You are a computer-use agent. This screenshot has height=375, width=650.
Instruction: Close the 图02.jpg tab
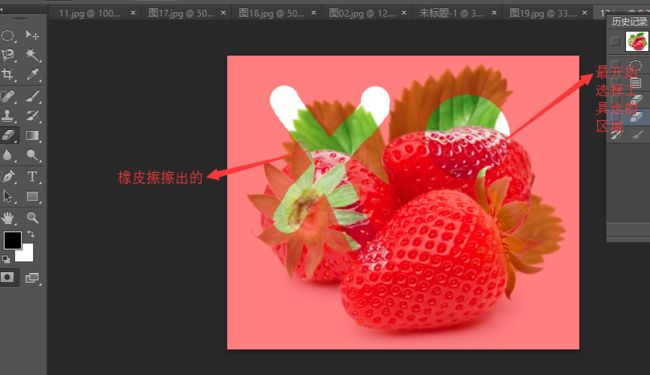(x=404, y=13)
